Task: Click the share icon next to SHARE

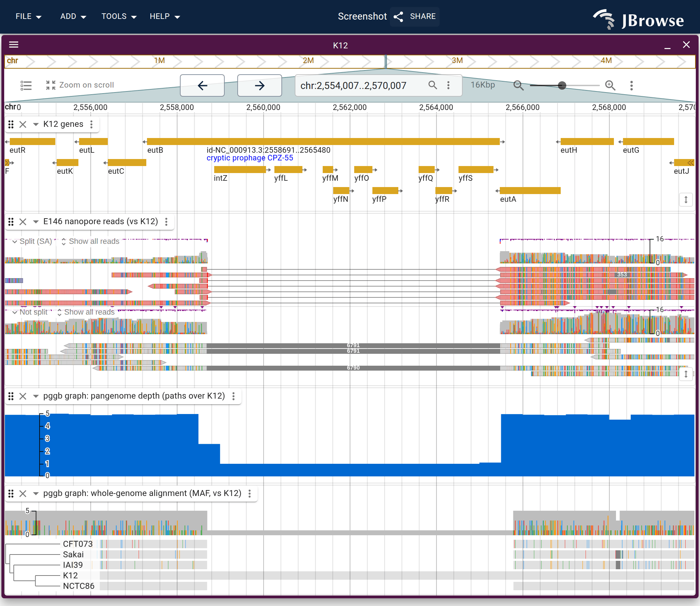Action: [398, 16]
